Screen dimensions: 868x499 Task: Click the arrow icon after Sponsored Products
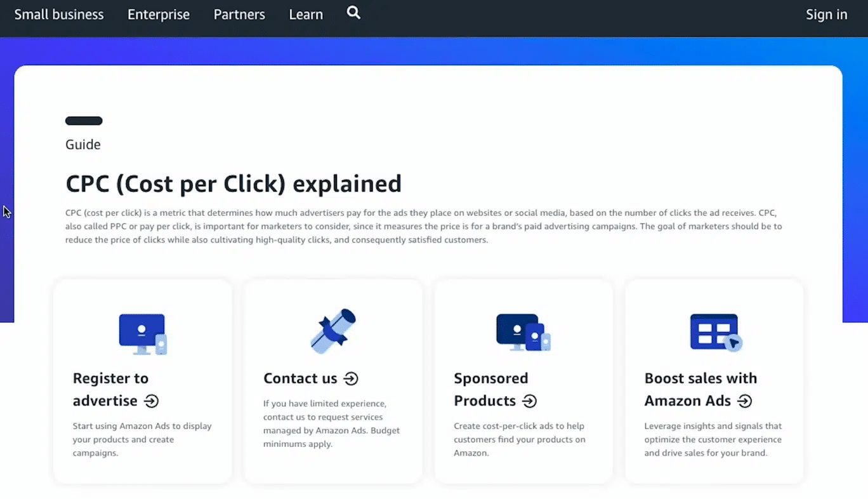[529, 401]
